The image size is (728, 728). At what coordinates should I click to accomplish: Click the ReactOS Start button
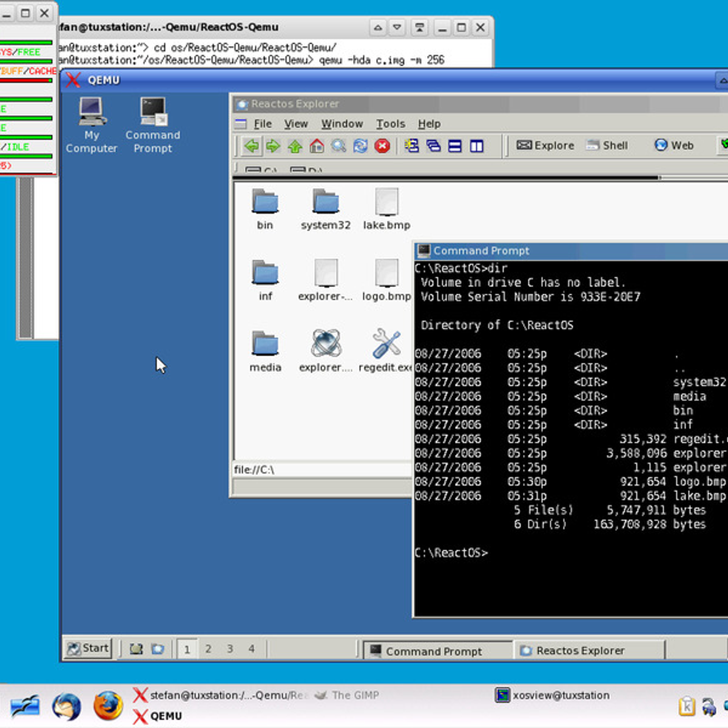(x=89, y=649)
